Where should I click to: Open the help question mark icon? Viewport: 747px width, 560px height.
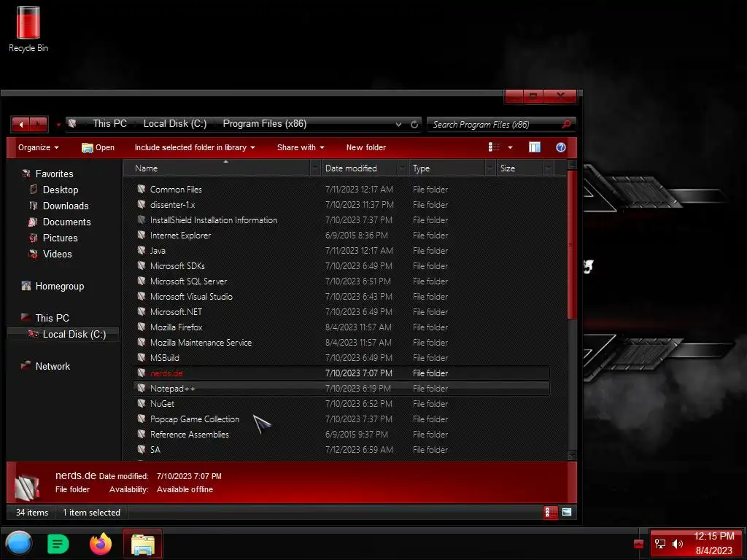(x=561, y=147)
